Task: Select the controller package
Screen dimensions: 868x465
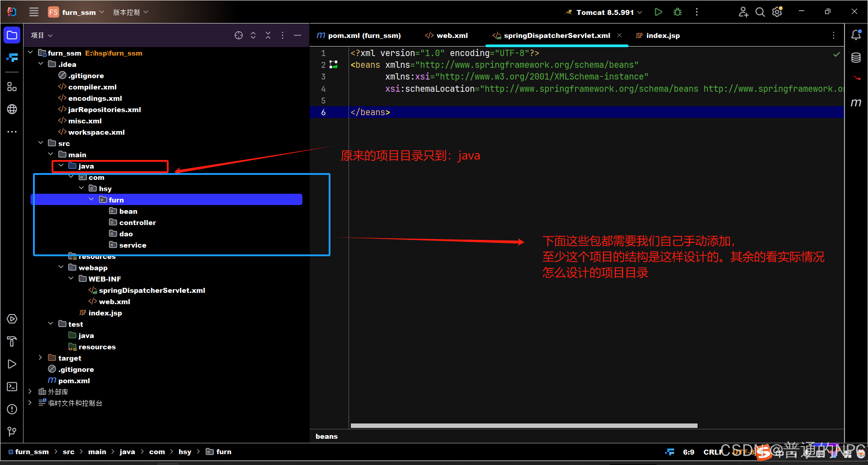Action: pyautogui.click(x=137, y=222)
